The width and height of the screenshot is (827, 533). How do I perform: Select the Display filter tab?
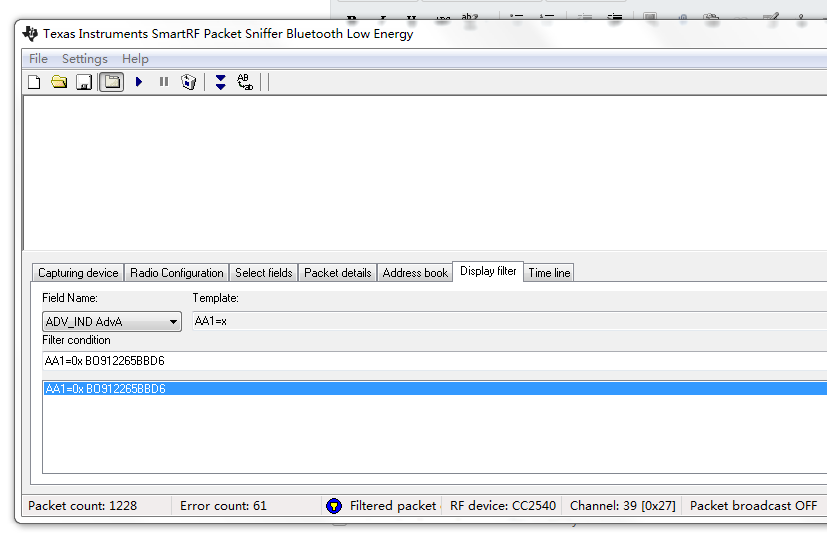(488, 271)
